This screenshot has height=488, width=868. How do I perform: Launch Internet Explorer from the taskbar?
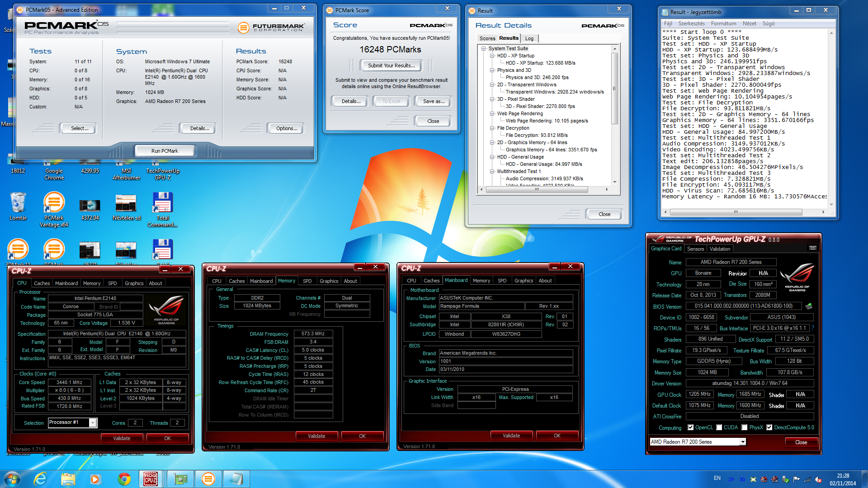pos(41,479)
